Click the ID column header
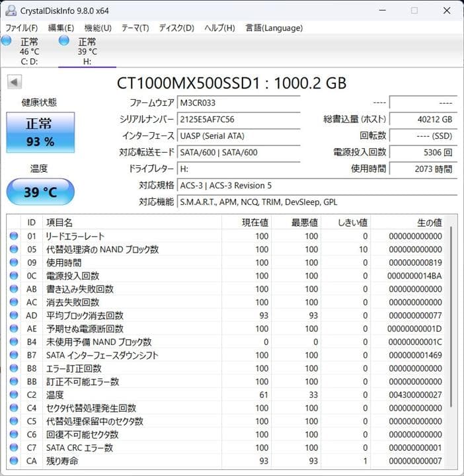 32,223
